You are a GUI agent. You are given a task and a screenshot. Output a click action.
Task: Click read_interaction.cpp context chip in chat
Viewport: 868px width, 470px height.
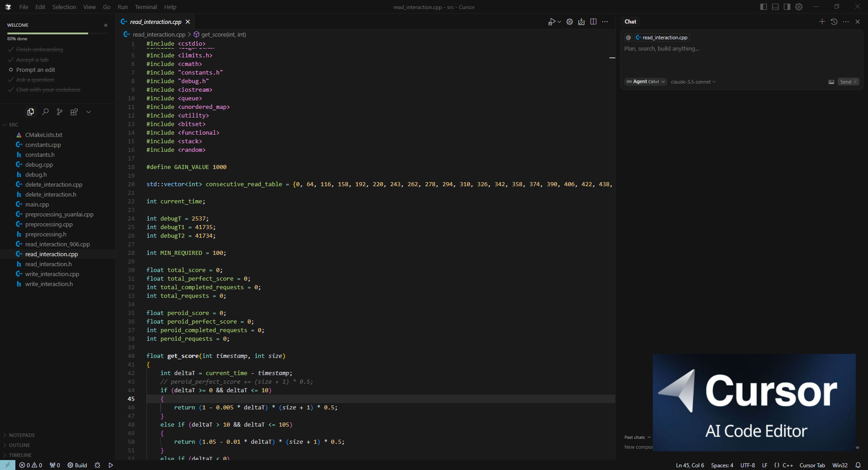[x=661, y=38]
